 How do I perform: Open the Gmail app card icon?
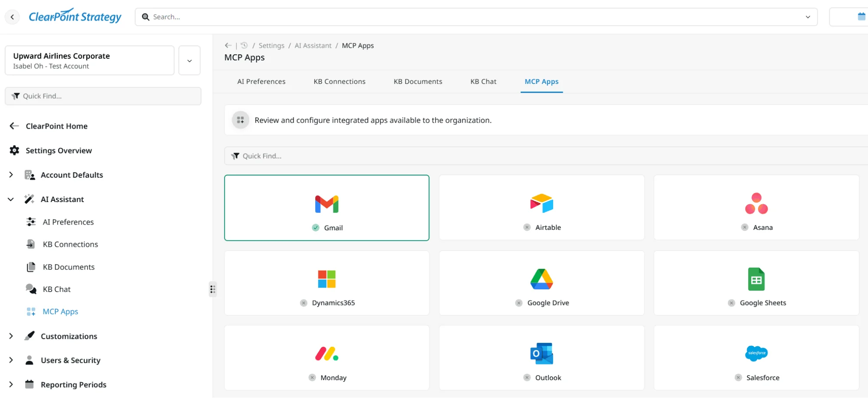[x=327, y=203]
